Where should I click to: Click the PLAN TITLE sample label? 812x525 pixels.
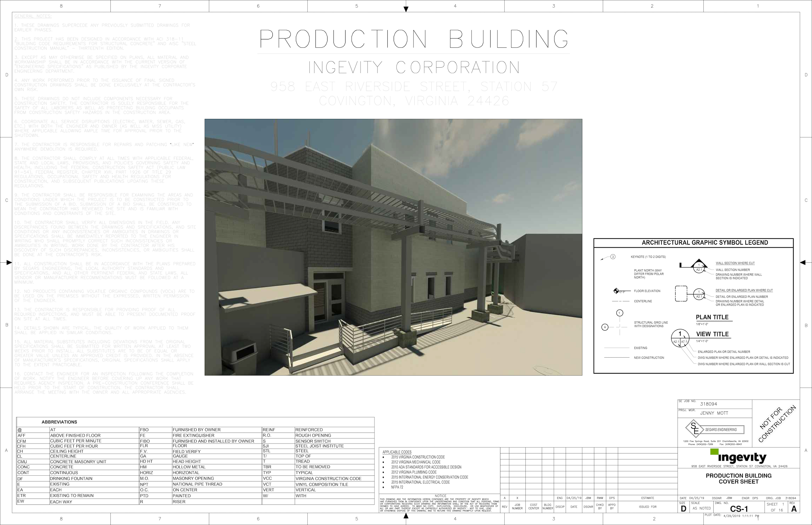pos(712,317)
